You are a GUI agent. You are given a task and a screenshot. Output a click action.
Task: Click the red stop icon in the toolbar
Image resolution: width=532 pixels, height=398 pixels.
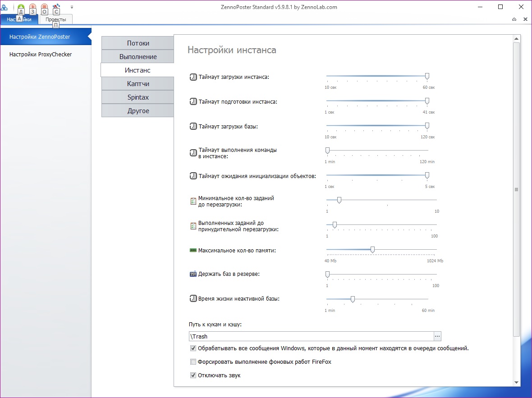click(45, 7)
